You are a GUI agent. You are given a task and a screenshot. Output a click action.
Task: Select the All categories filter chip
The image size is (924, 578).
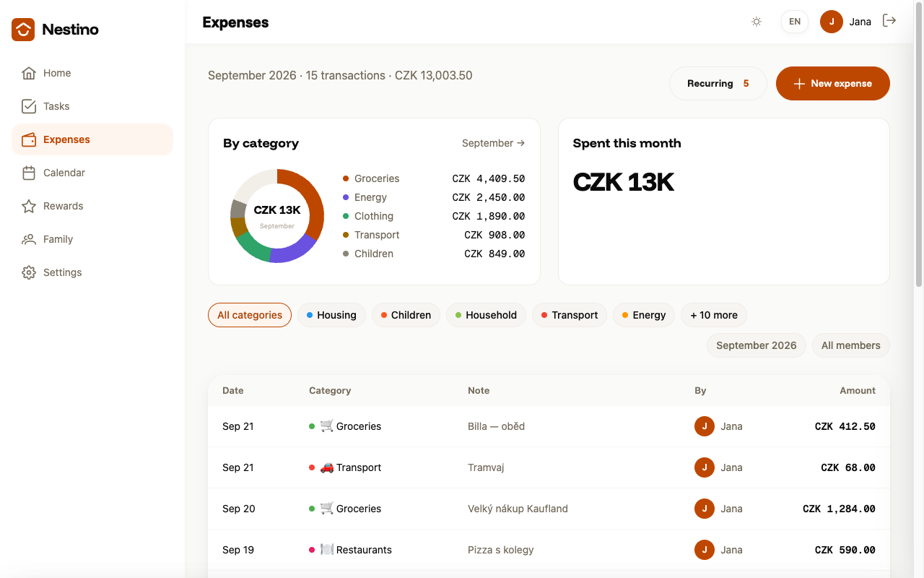[250, 315]
